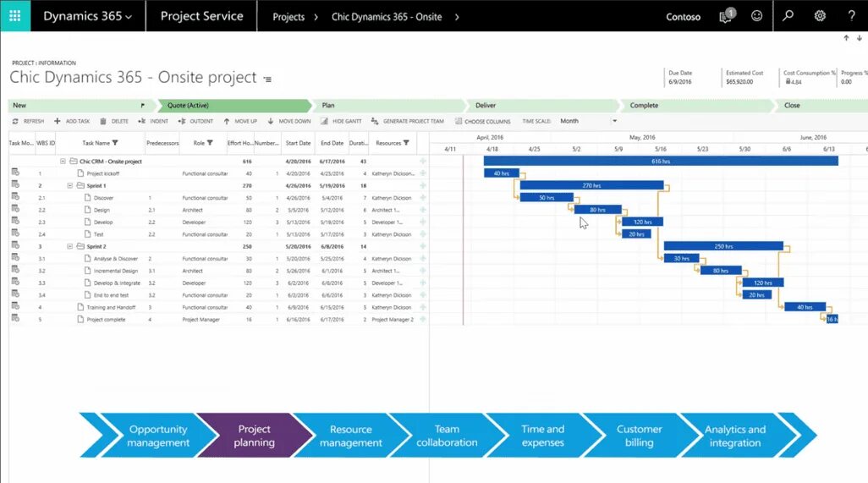Click the flag icon on New stage
The image size is (868, 483).
click(143, 105)
